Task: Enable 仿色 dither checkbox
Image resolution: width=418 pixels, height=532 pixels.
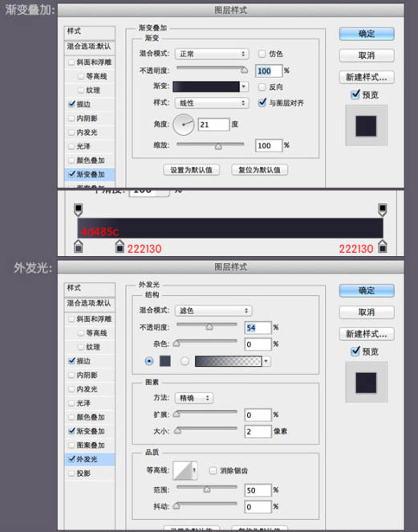Action: 262,54
